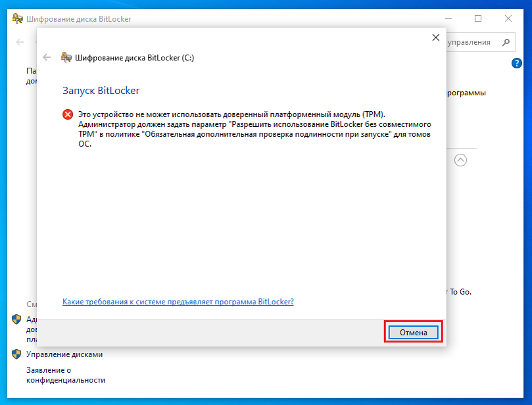Open Управление дисками link
Image resolution: width=532 pixels, height=405 pixels.
point(64,354)
